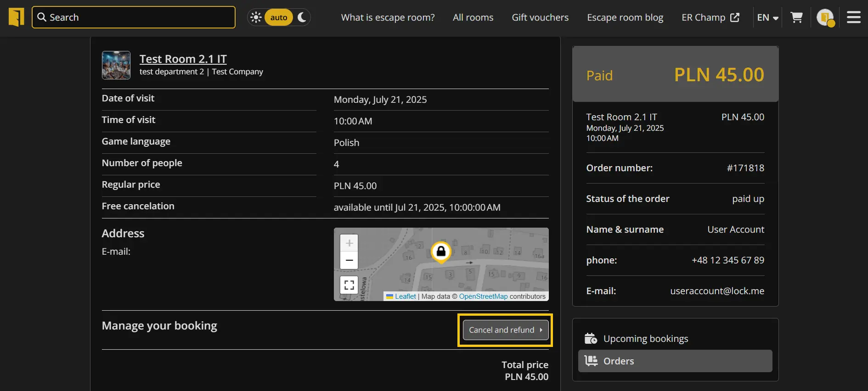Open the Test Room 2.1 IT link
Viewport: 868px width, 391px height.
coord(183,59)
